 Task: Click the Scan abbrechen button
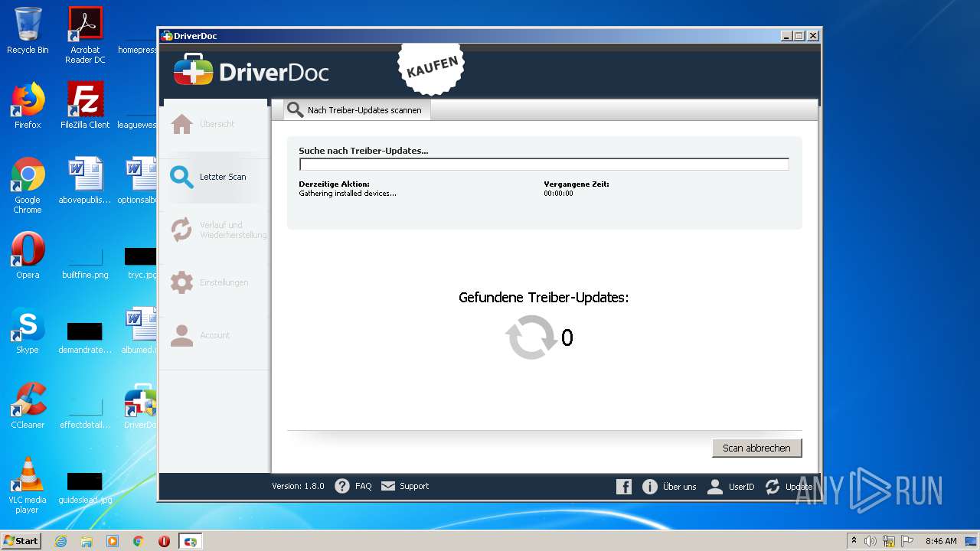[x=756, y=448]
